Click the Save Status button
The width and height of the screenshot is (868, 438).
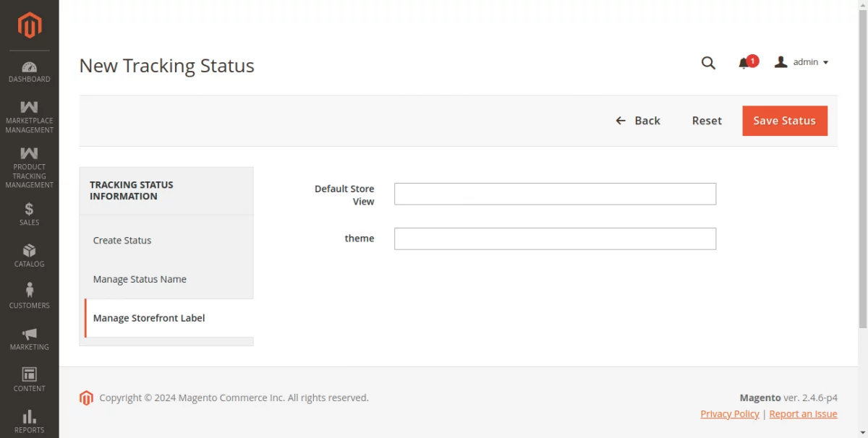click(x=784, y=121)
